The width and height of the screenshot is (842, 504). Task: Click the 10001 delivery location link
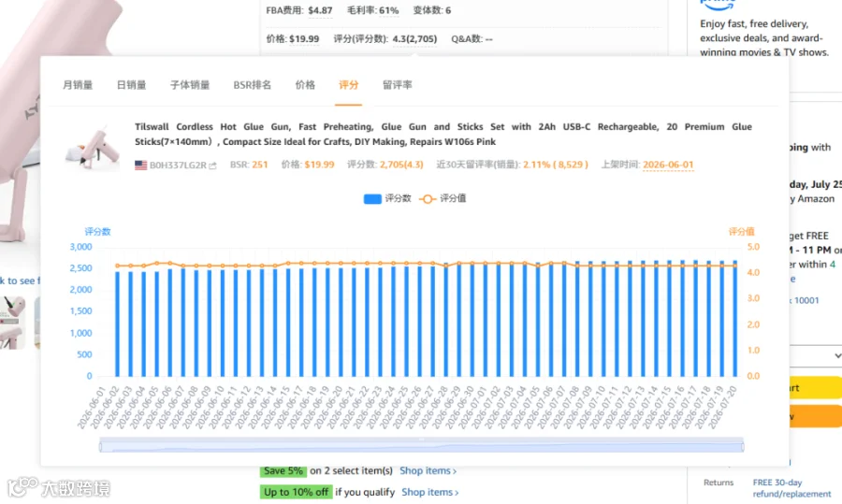pyautogui.click(x=806, y=300)
